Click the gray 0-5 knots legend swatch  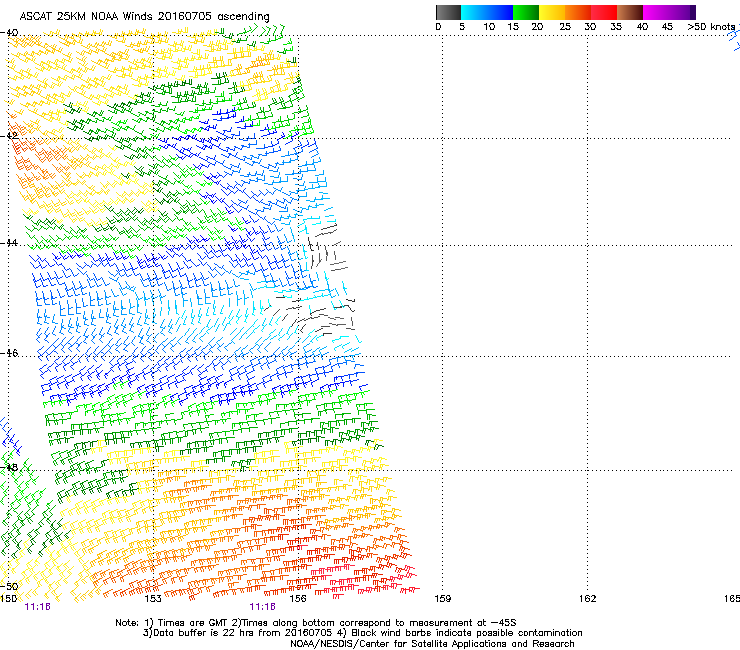tap(448, 12)
